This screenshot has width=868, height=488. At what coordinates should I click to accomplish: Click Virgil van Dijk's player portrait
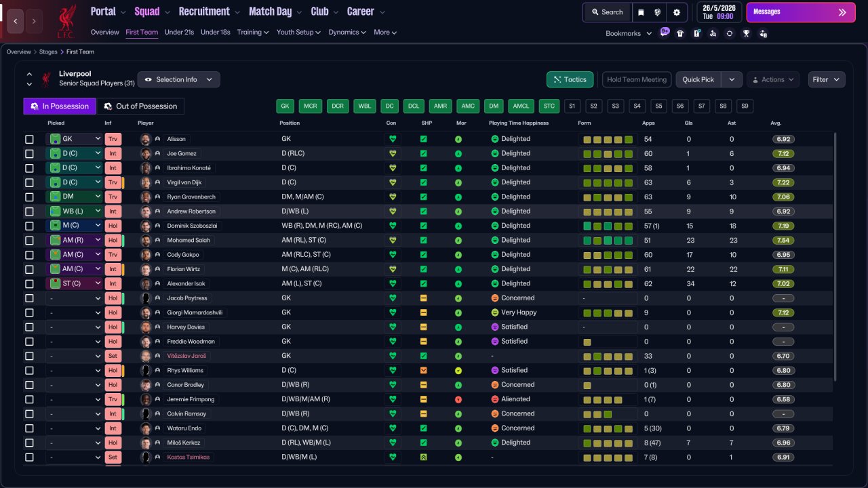145,182
